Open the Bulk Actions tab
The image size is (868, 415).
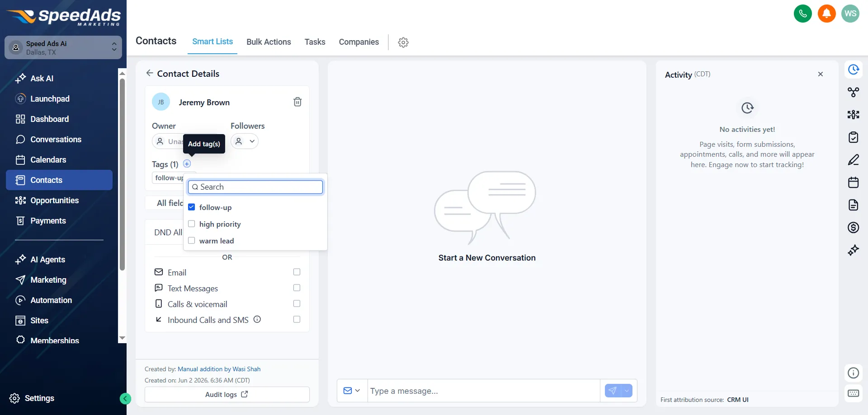tap(269, 42)
